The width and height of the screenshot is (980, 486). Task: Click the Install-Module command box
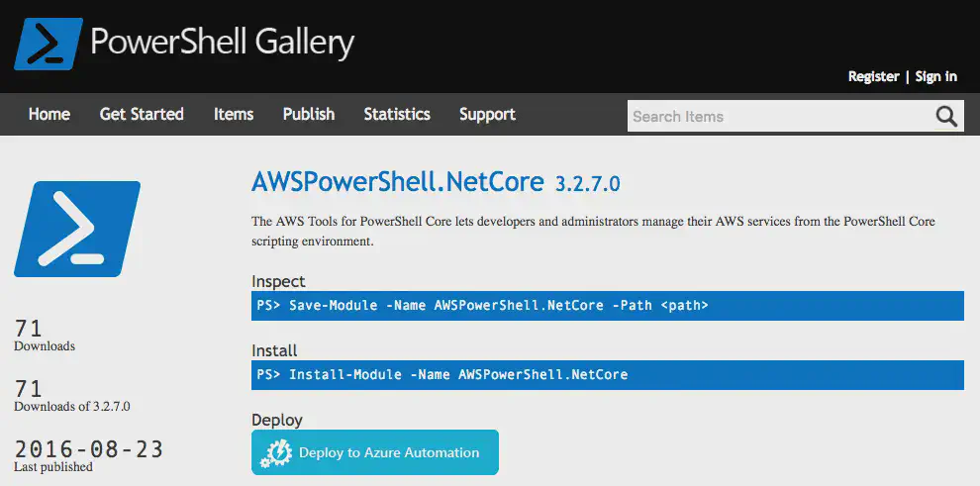pos(607,375)
